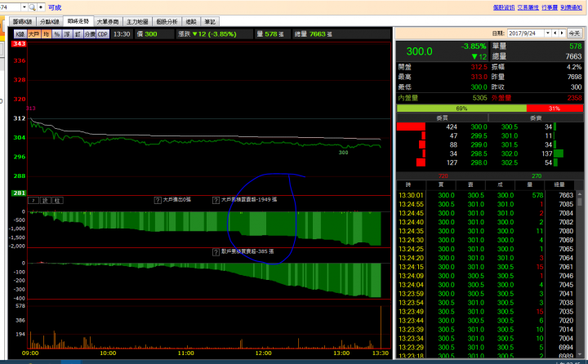Open the 大單券商 tab

108,22
